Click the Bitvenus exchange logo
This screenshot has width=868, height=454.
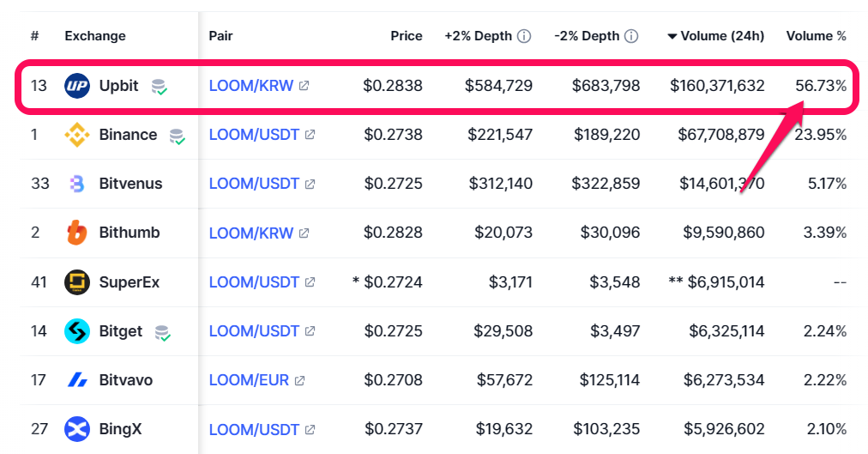point(77,184)
